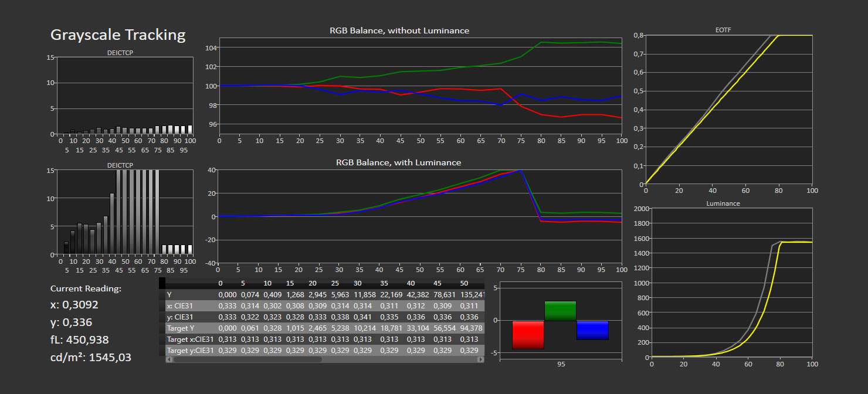868x394 pixels.
Task: Click the x: CIE31 cell 0,302
Action: (272, 305)
